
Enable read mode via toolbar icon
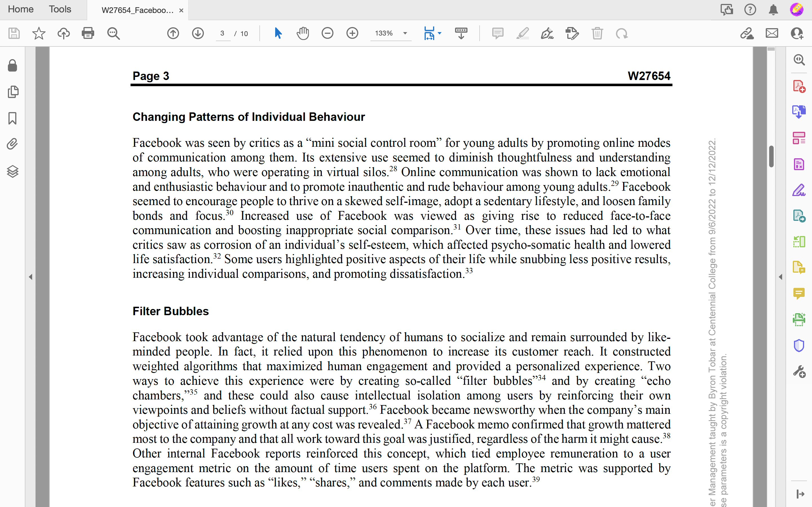coord(461,33)
